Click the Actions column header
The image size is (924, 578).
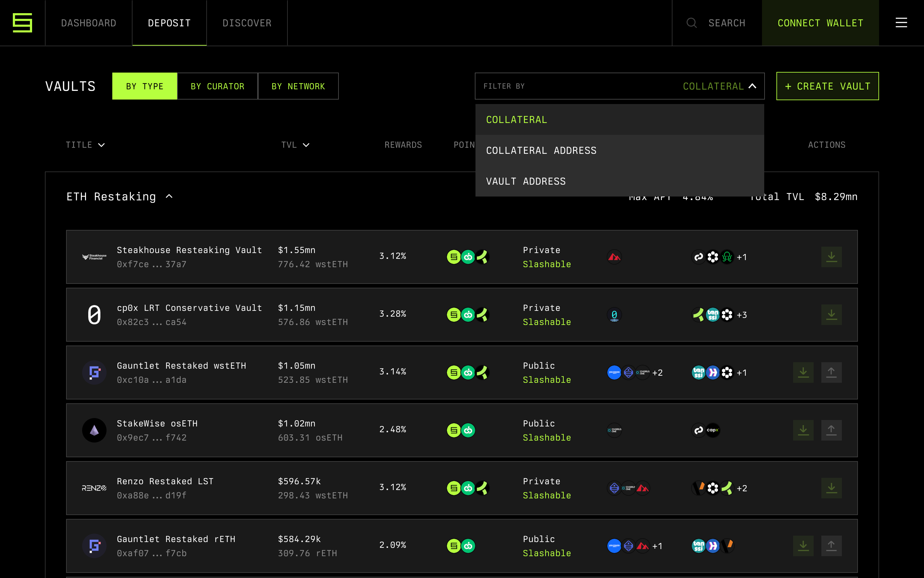(827, 145)
